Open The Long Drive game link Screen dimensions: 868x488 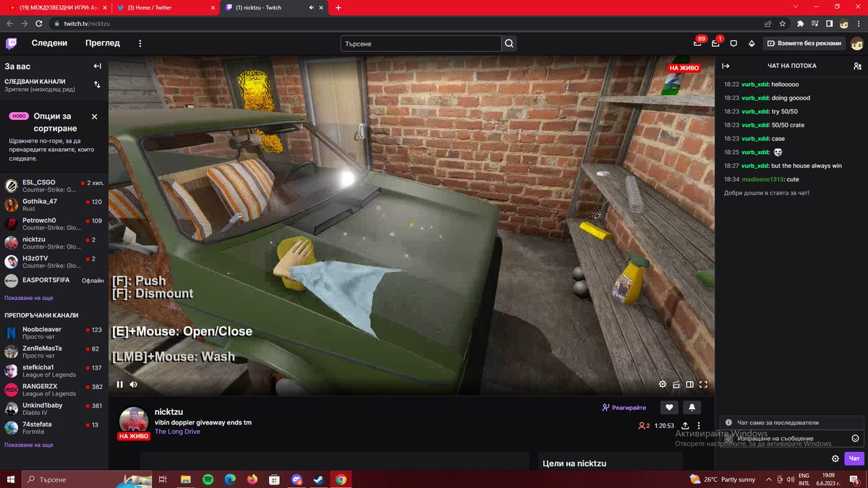coord(177,432)
